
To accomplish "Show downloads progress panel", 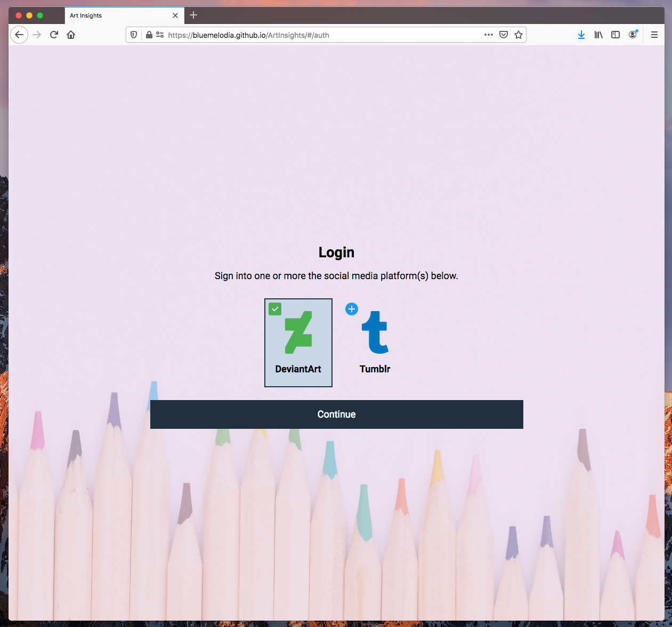I will [581, 35].
